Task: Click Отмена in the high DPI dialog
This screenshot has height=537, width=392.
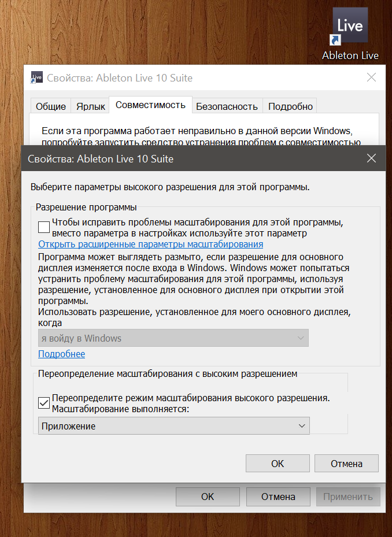Action: click(x=346, y=464)
